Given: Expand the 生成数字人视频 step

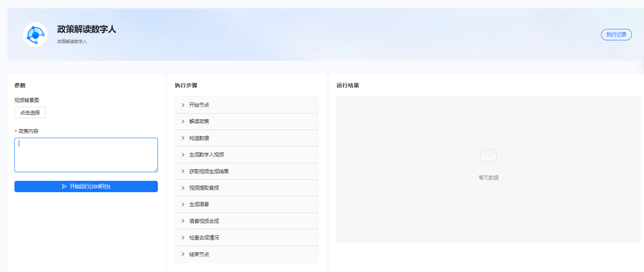Looking at the screenshot, I should (206, 155).
